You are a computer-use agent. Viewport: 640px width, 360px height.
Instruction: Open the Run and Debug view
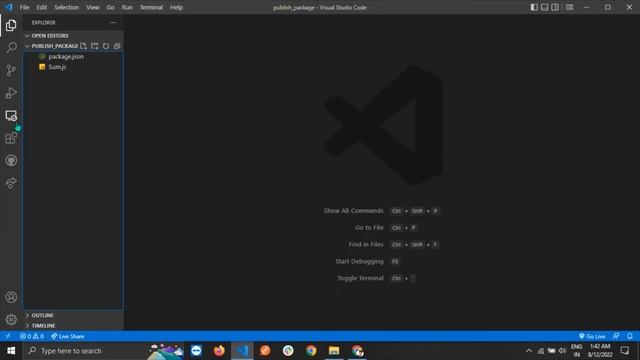pyautogui.click(x=11, y=93)
